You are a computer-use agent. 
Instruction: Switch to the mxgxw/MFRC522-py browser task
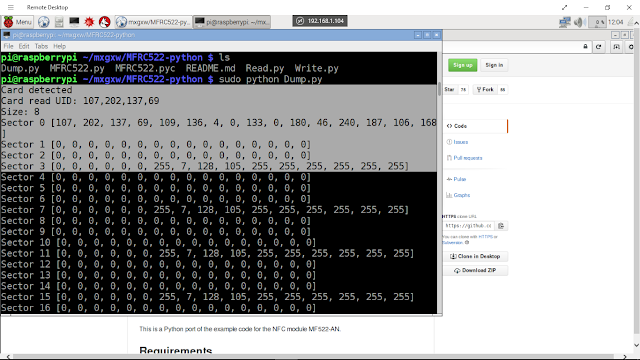[x=153, y=22]
